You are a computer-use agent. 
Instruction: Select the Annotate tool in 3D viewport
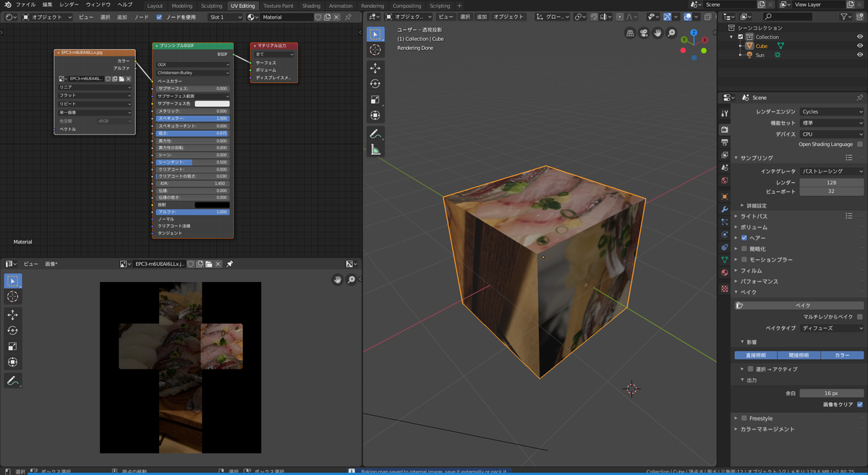375,134
